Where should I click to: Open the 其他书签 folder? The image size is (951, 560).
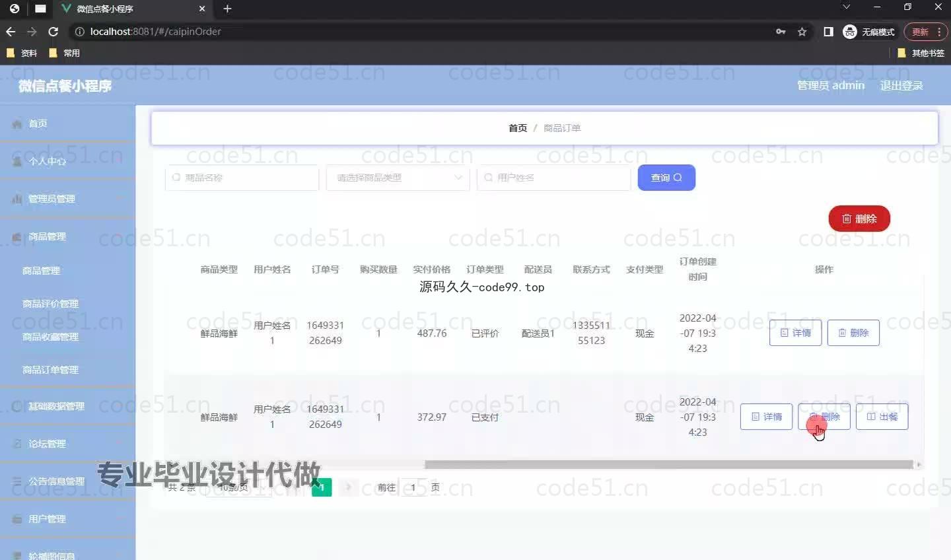pos(921,53)
